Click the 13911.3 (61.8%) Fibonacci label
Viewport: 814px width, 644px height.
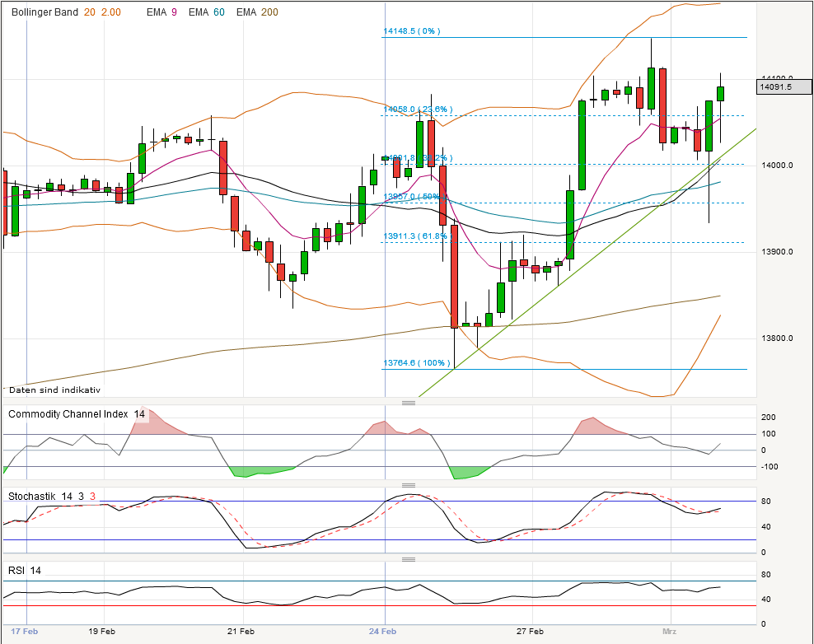[418, 236]
